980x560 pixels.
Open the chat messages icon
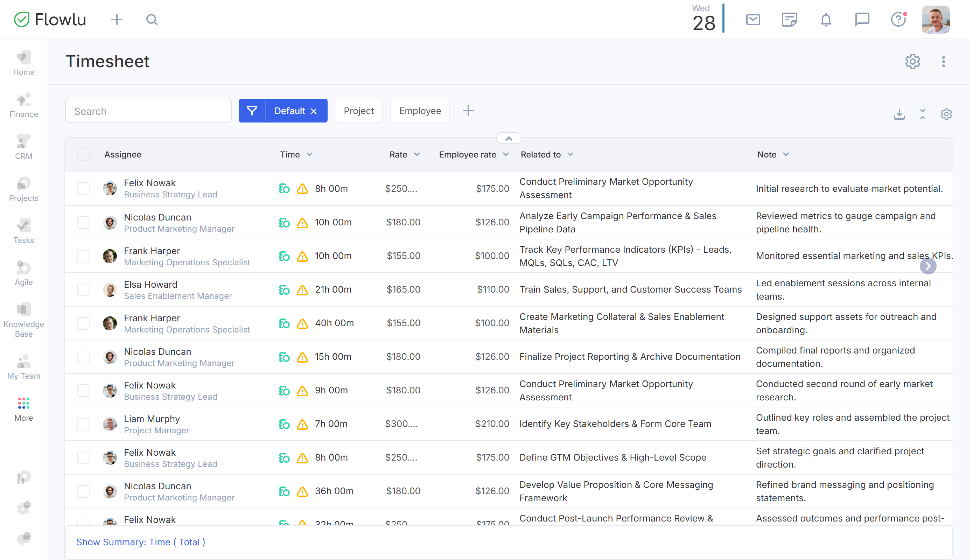pos(862,19)
